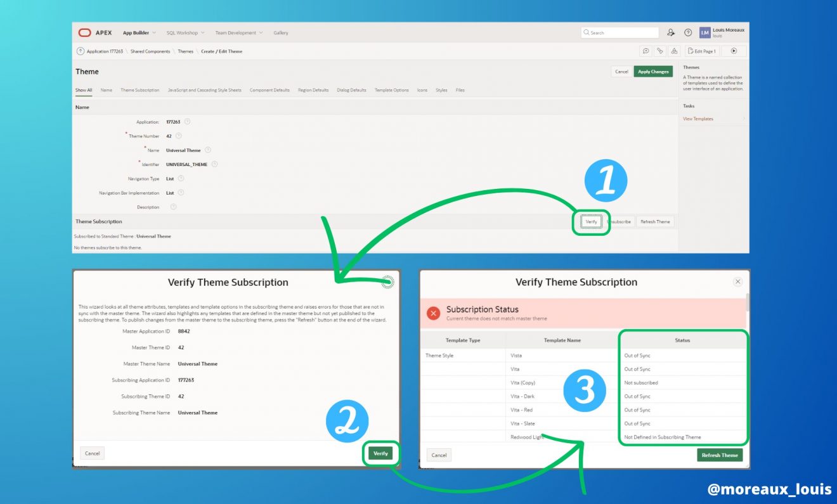Click the up-arrow icon before Application 177263

[80, 51]
